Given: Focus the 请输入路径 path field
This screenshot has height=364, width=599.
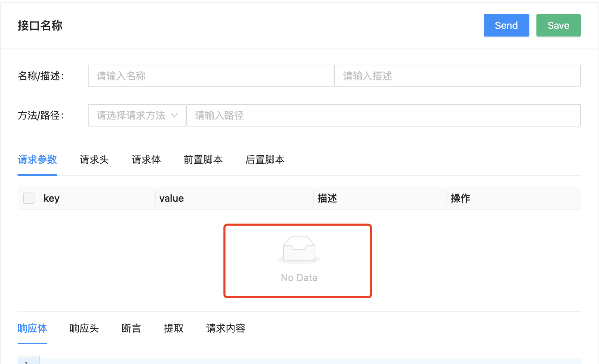Looking at the screenshot, I should click(384, 115).
